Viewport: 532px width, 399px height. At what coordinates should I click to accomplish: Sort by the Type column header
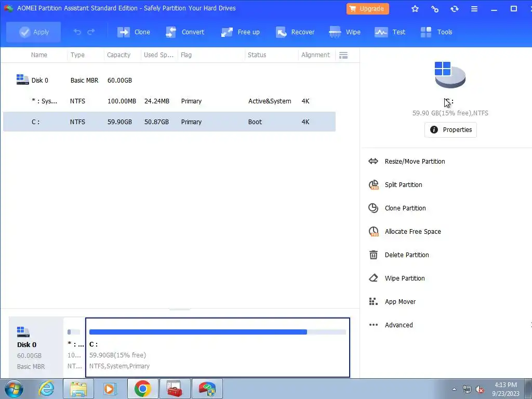coord(77,55)
